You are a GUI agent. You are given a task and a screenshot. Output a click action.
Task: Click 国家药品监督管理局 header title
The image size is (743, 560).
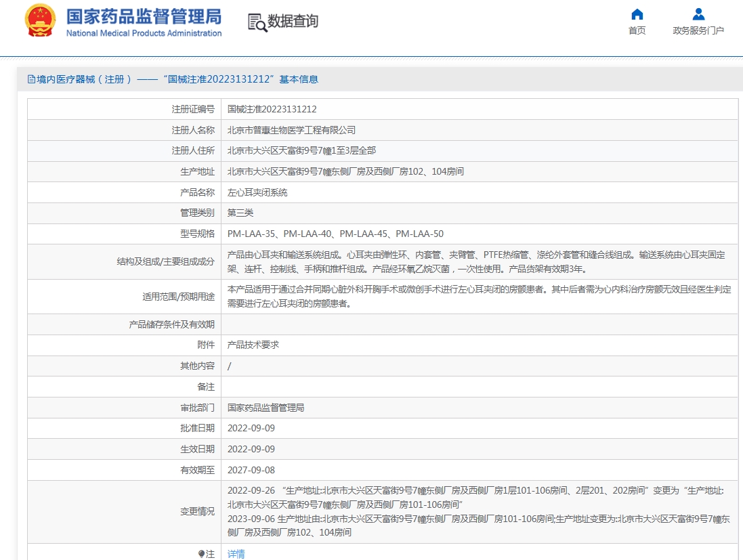(x=144, y=16)
